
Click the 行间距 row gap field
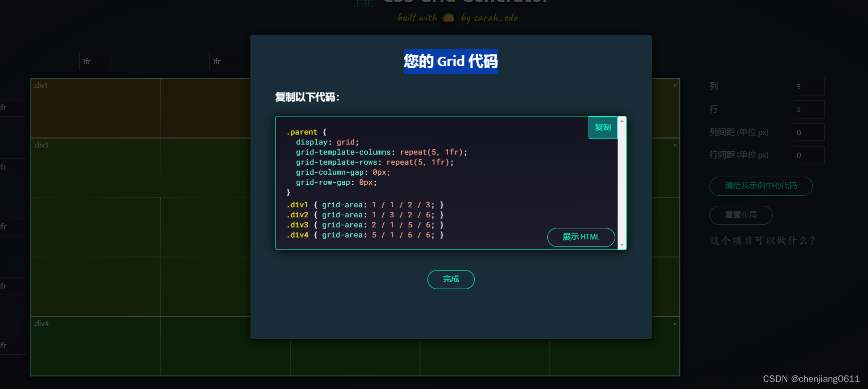[x=809, y=155]
